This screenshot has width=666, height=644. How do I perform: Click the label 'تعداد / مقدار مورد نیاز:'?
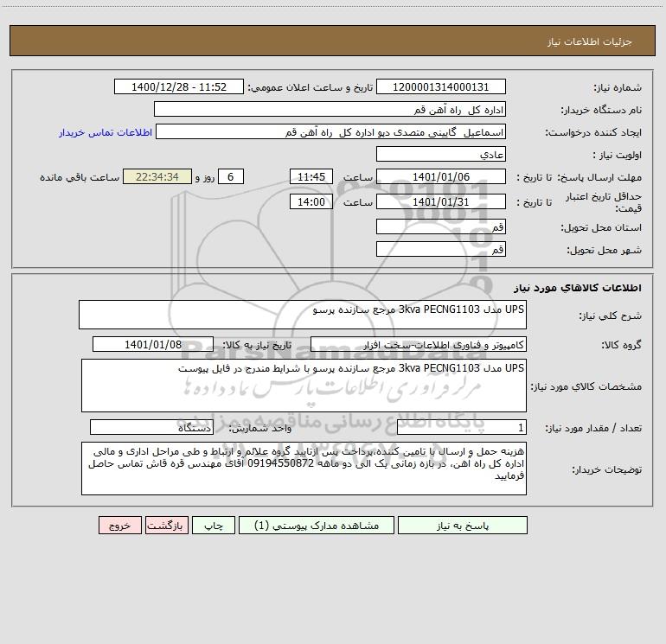tap(593, 428)
